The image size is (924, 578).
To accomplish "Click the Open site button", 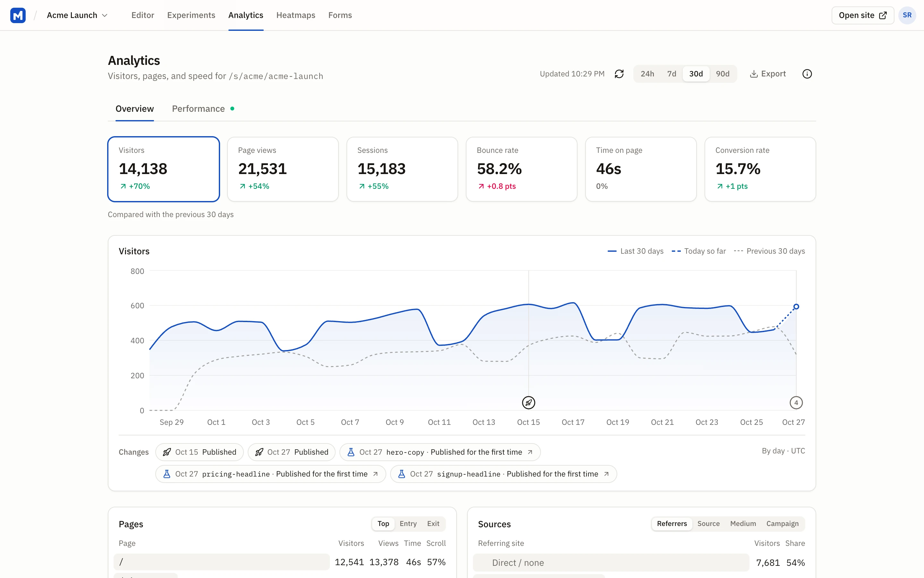I will point(862,15).
